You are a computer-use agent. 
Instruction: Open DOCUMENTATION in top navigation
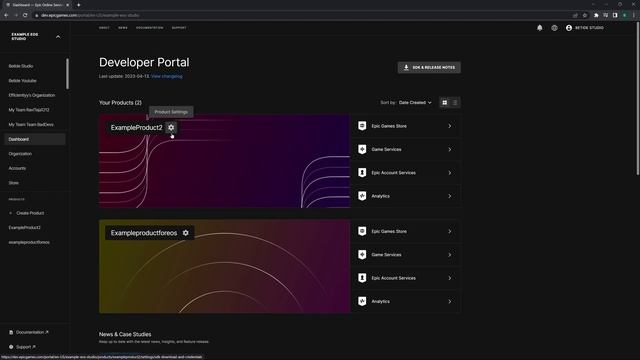tap(149, 28)
